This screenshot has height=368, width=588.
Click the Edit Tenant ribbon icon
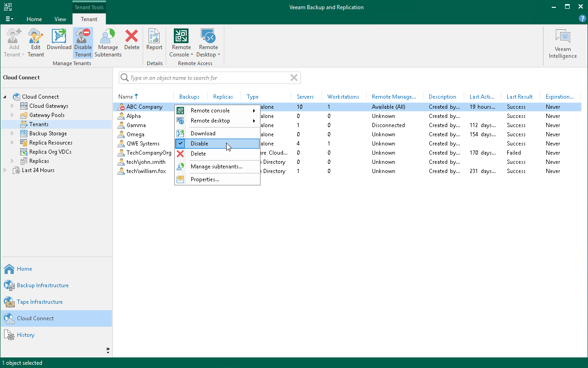pyautogui.click(x=36, y=43)
